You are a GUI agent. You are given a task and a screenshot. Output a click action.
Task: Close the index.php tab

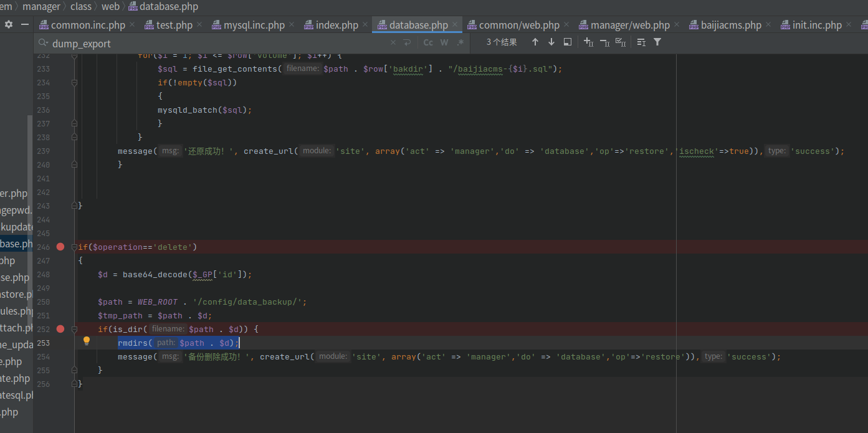click(365, 25)
